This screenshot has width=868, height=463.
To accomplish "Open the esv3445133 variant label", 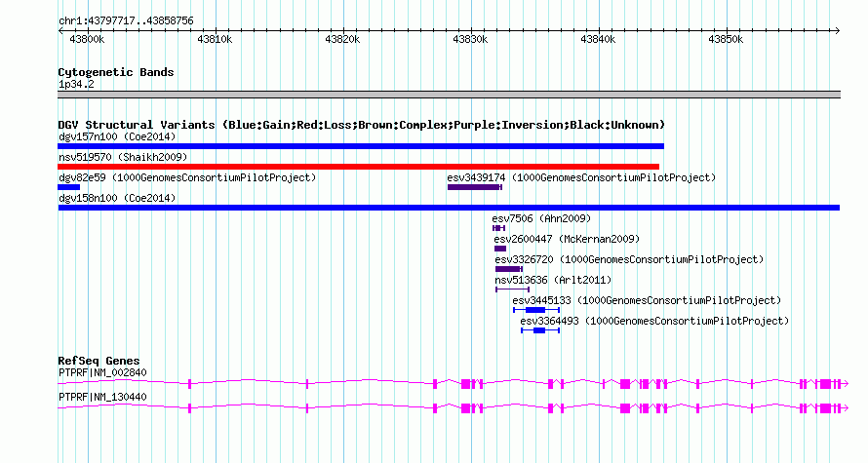I will point(647,300).
